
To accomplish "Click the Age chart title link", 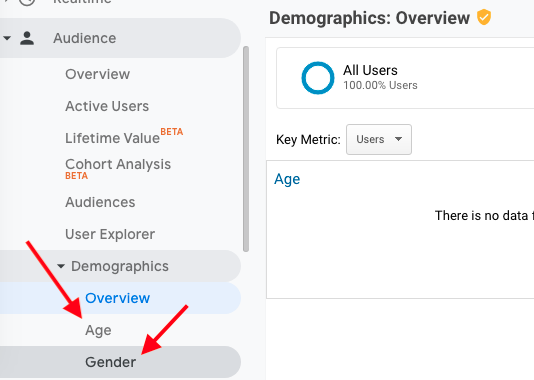I will coord(287,179).
